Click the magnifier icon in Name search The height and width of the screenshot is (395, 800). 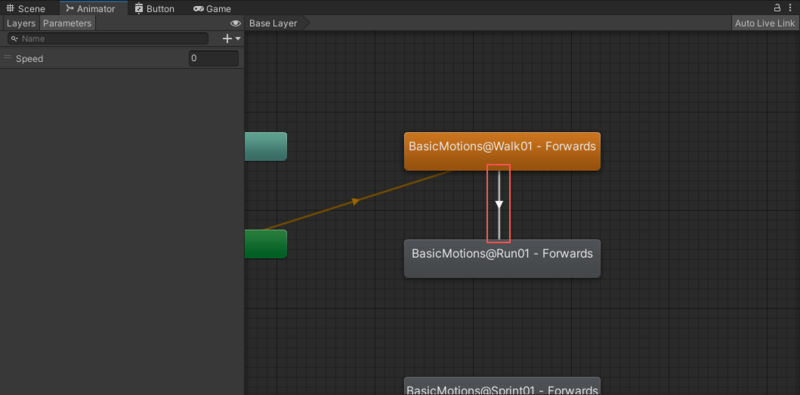15,39
